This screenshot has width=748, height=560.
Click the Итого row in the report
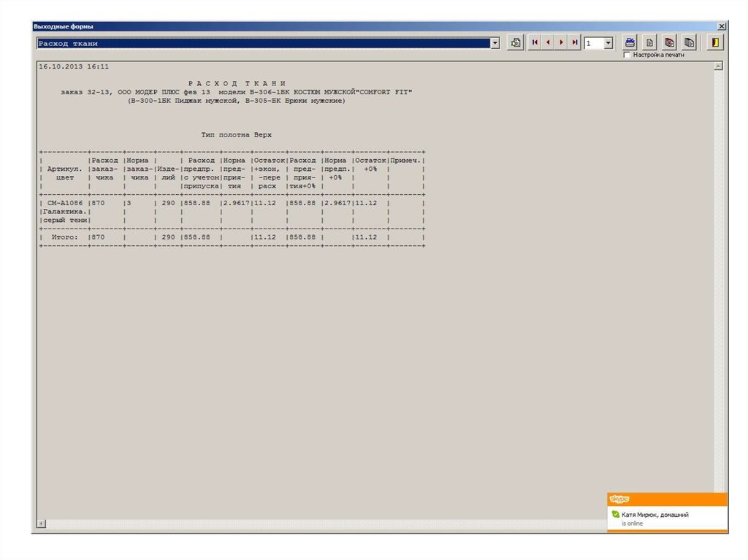click(x=232, y=237)
